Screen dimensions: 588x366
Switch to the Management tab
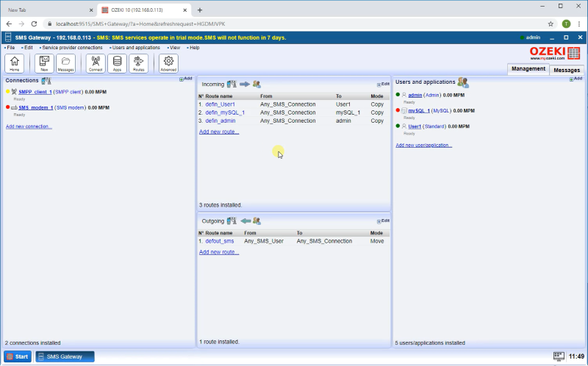pyautogui.click(x=528, y=69)
